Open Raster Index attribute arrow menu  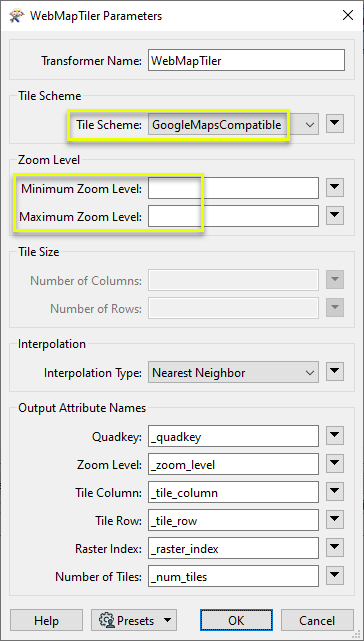[335, 548]
